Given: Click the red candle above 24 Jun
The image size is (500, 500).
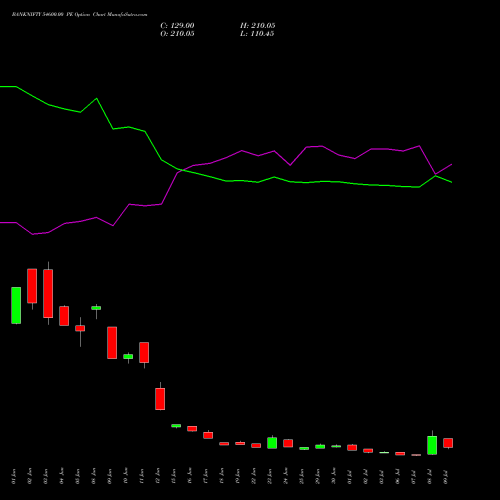Looking at the screenshot, I should click(288, 443).
